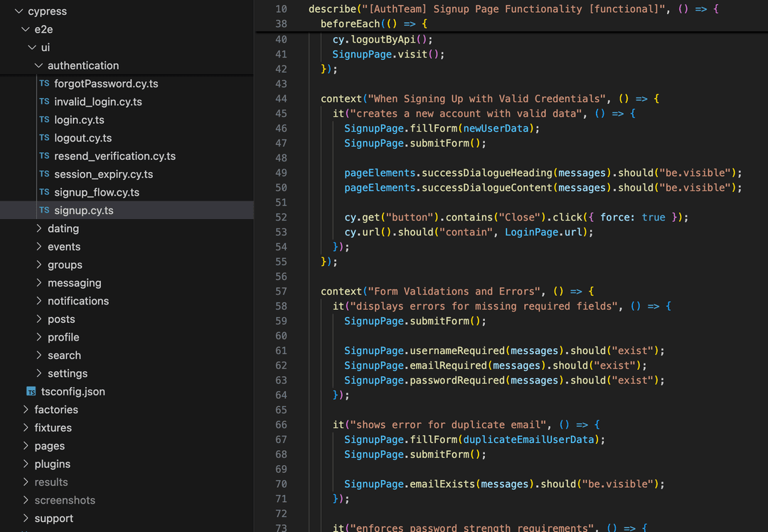This screenshot has height=532, width=768.
Task: Expand the events folder chevron
Action: tap(38, 246)
